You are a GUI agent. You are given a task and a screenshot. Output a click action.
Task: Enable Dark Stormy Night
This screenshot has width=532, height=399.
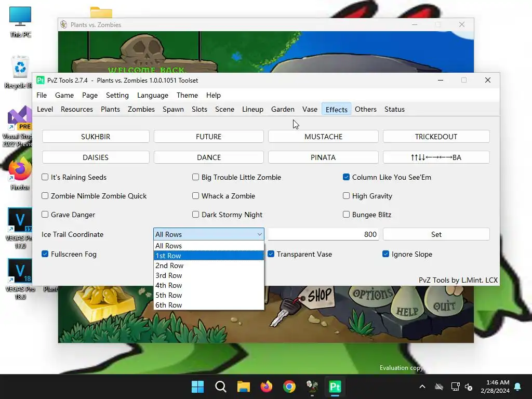(x=195, y=214)
